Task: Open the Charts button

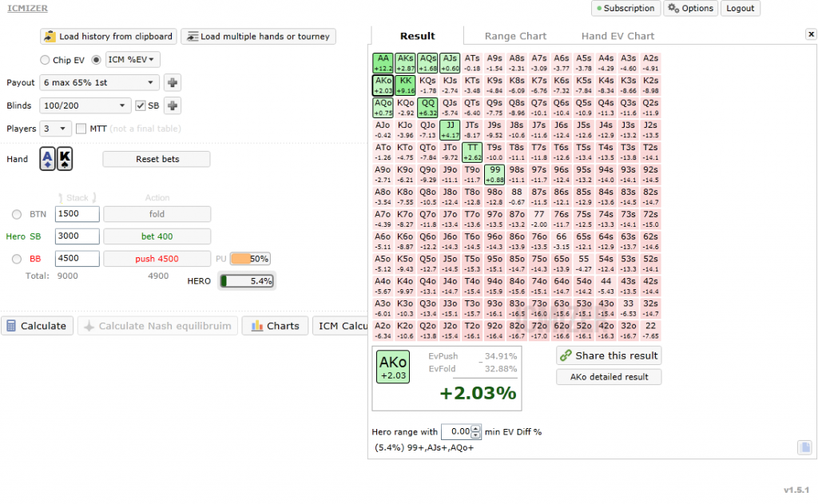Action: click(x=275, y=326)
